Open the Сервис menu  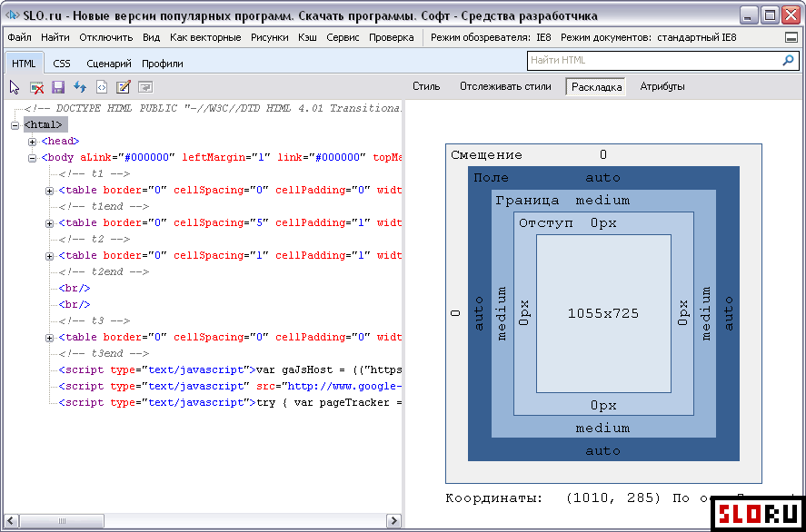343,37
